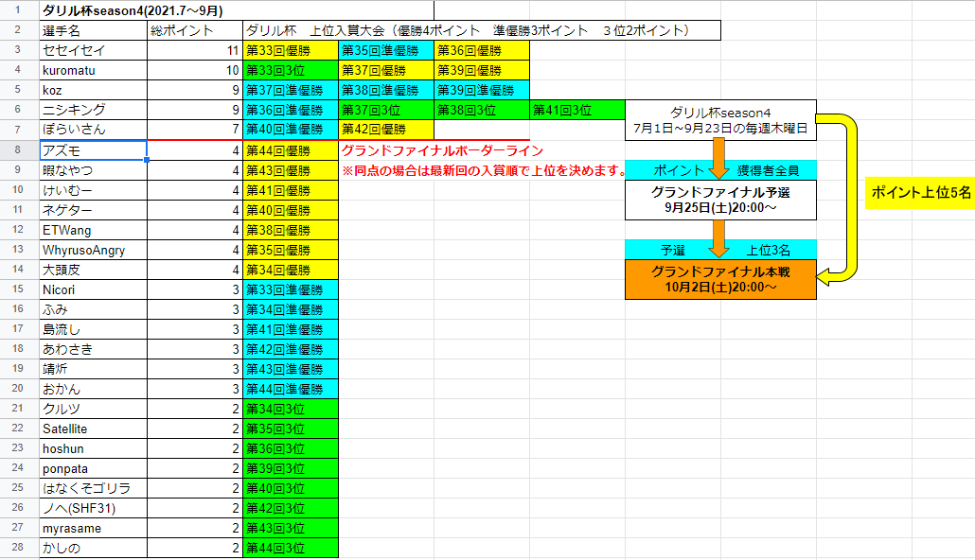This screenshot has height=560, width=975.
Task: Select the ニシキング name cell
Action: pyautogui.click(x=94, y=110)
